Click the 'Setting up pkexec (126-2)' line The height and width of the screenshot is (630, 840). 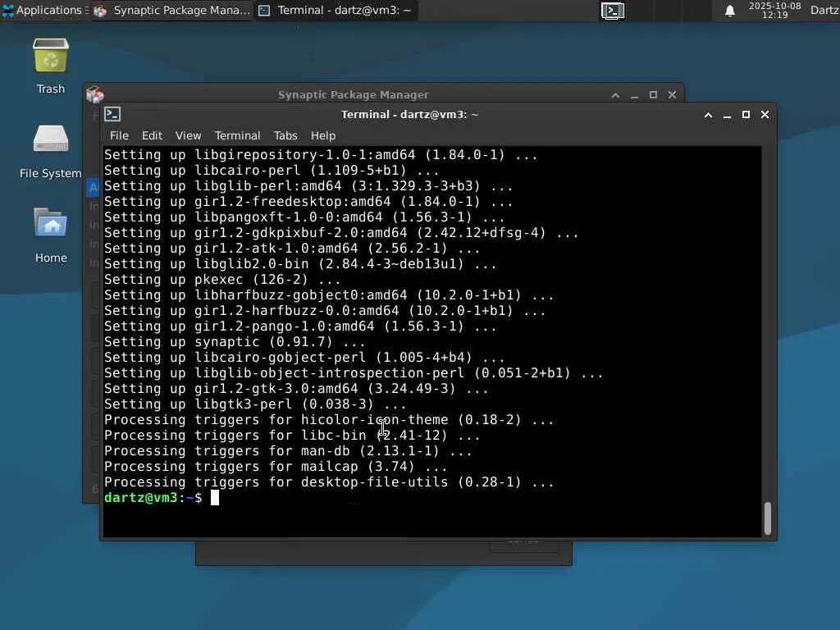pos(222,280)
